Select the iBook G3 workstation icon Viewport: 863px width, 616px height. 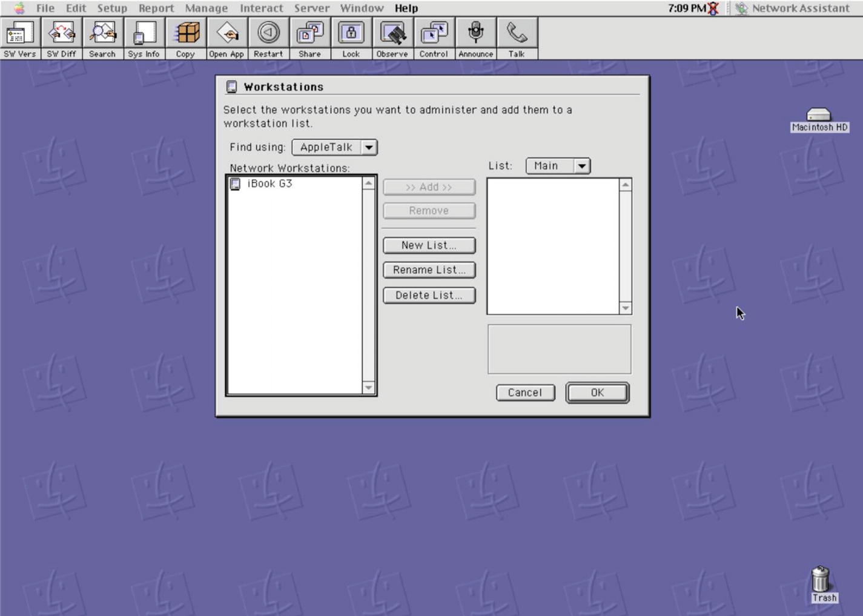pyautogui.click(x=235, y=184)
